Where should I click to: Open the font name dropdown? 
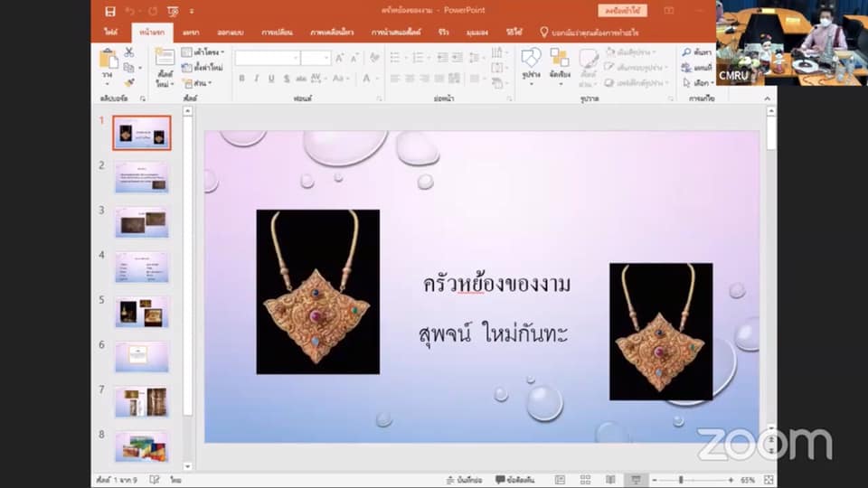click(295, 58)
